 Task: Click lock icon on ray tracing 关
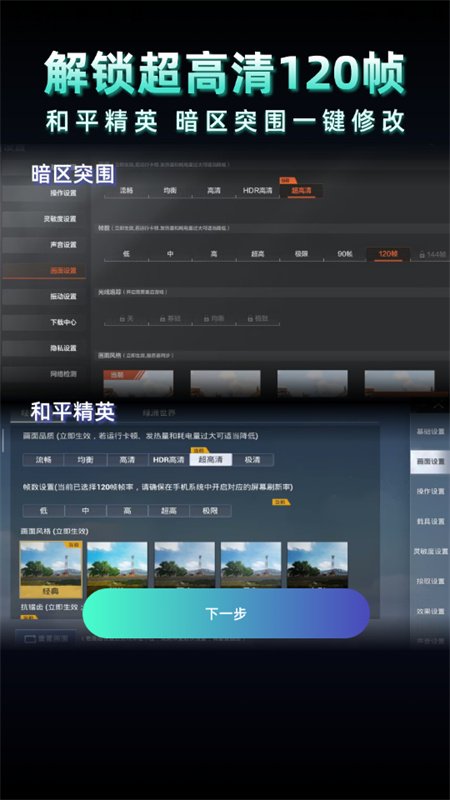122,318
